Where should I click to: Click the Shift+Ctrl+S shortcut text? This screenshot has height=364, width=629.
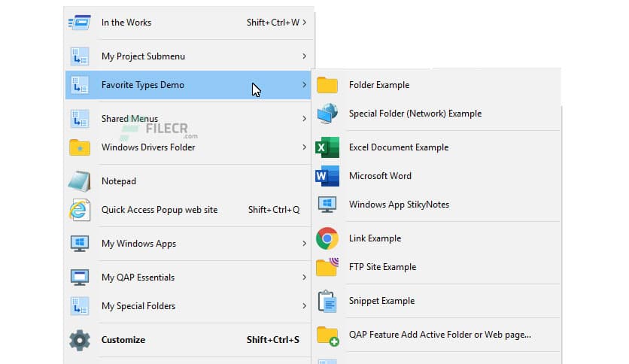click(273, 339)
